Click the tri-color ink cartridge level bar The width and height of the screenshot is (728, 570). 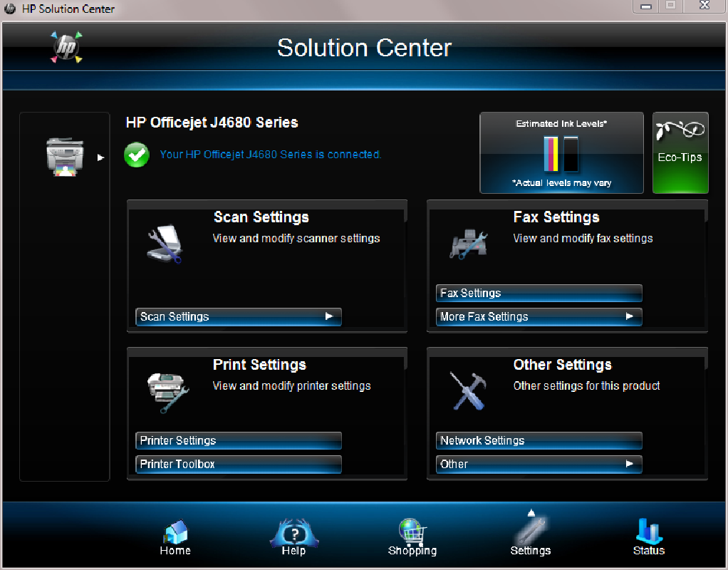pyautogui.click(x=551, y=154)
